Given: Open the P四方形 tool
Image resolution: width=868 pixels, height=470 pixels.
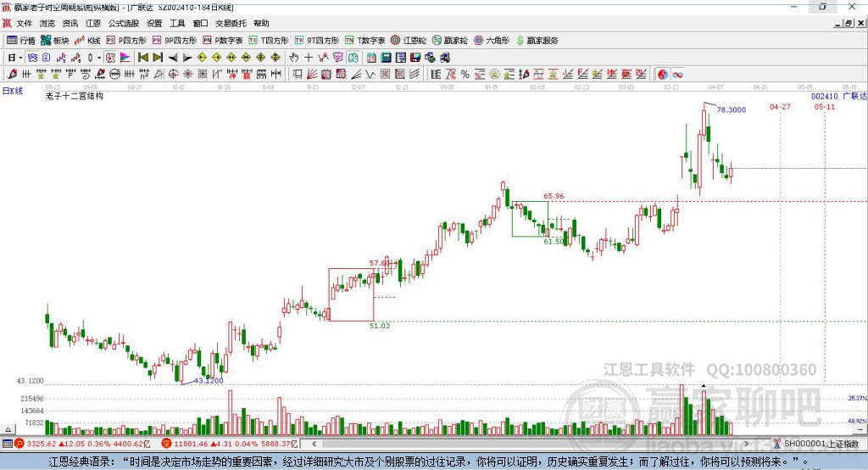Looking at the screenshot, I should [126, 41].
